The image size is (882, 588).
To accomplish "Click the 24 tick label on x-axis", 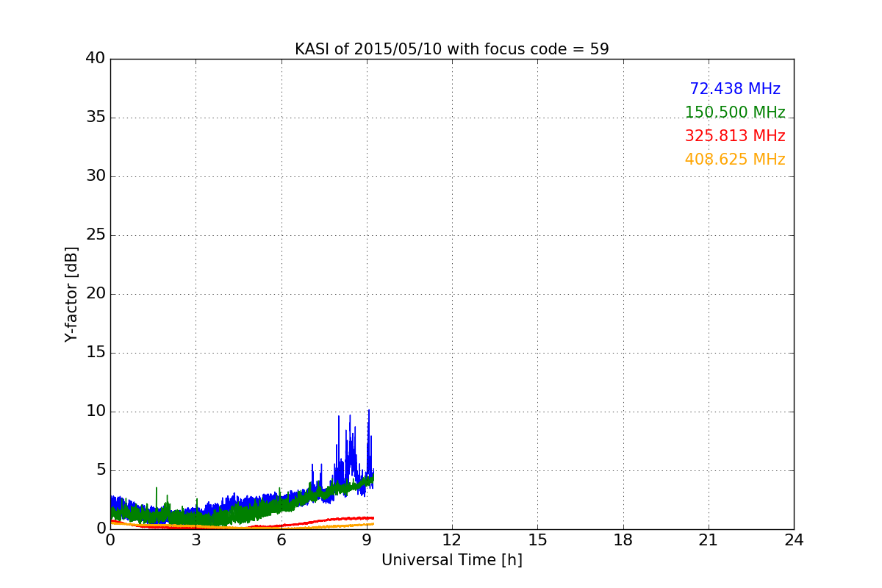I will click(x=794, y=540).
